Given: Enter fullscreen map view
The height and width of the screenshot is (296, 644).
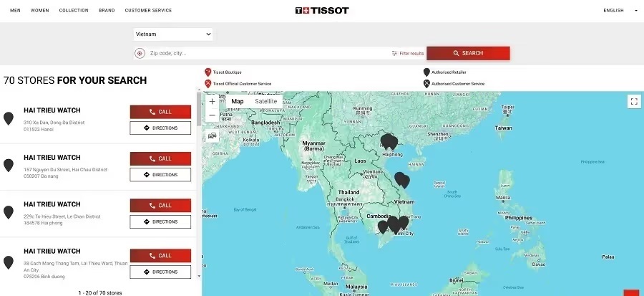Looking at the screenshot, I should (x=634, y=101).
